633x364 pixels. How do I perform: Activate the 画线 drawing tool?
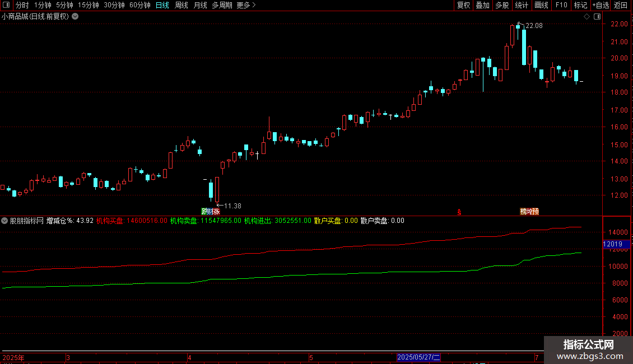[541, 5]
